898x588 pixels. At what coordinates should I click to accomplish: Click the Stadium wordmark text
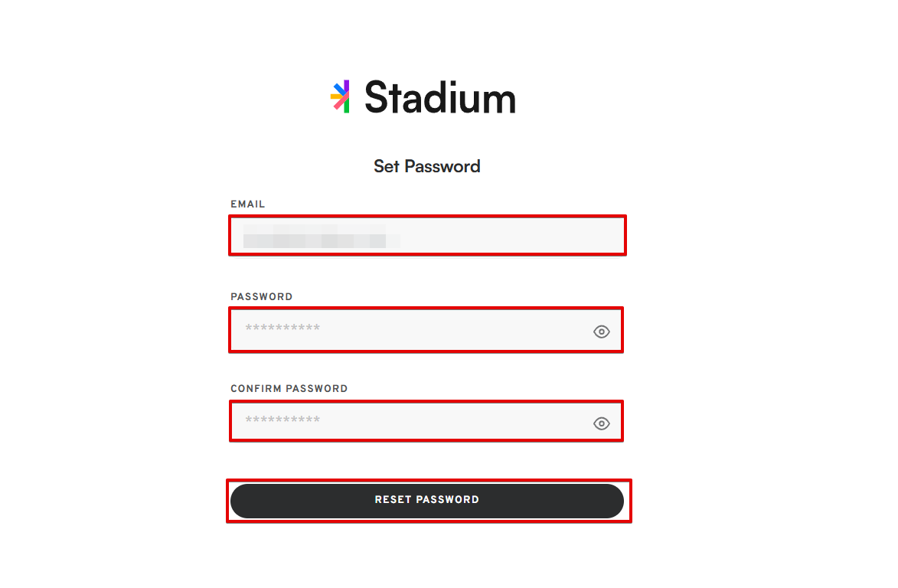440,97
